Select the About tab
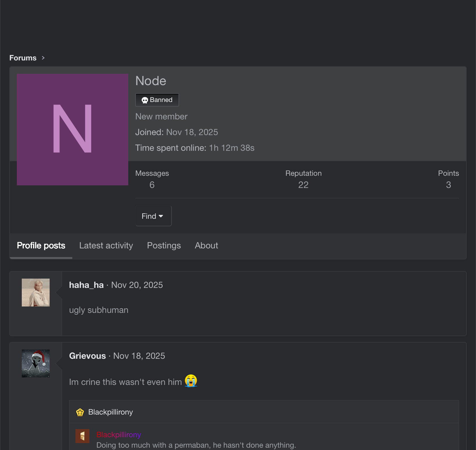The image size is (476, 450). pos(206,245)
